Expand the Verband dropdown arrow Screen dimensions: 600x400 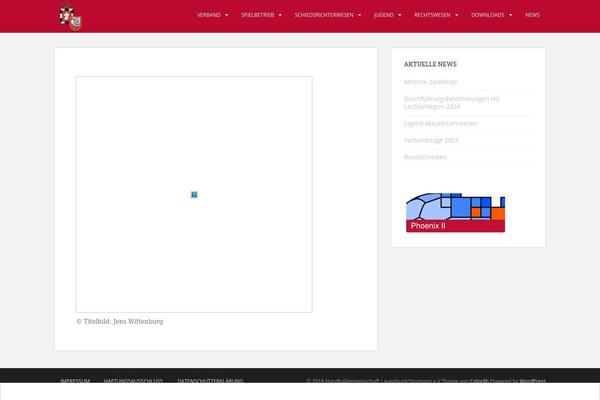(227, 15)
